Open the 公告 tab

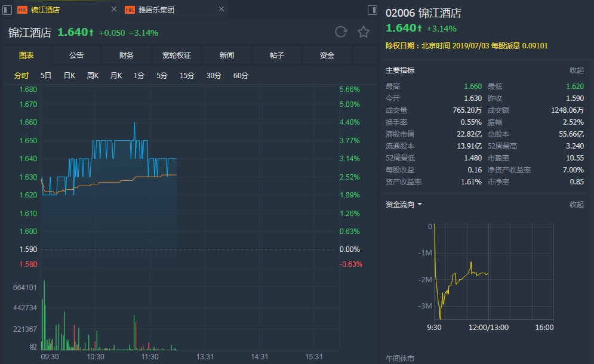(76, 55)
